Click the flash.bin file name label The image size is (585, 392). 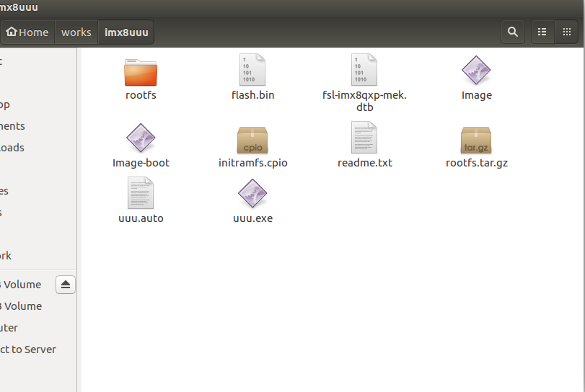click(x=252, y=95)
